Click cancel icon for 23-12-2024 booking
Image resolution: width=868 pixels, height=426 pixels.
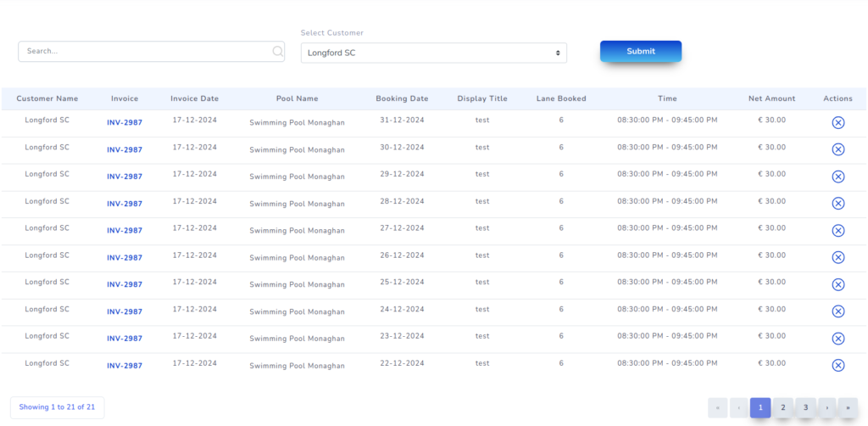837,339
